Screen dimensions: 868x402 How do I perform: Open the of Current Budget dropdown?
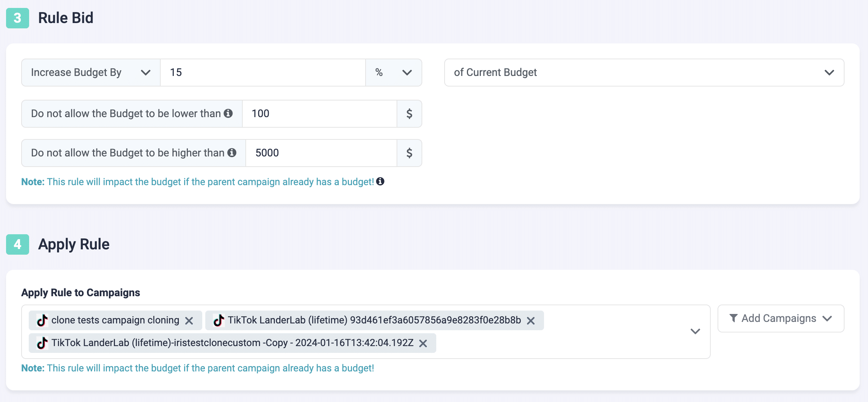pyautogui.click(x=644, y=73)
